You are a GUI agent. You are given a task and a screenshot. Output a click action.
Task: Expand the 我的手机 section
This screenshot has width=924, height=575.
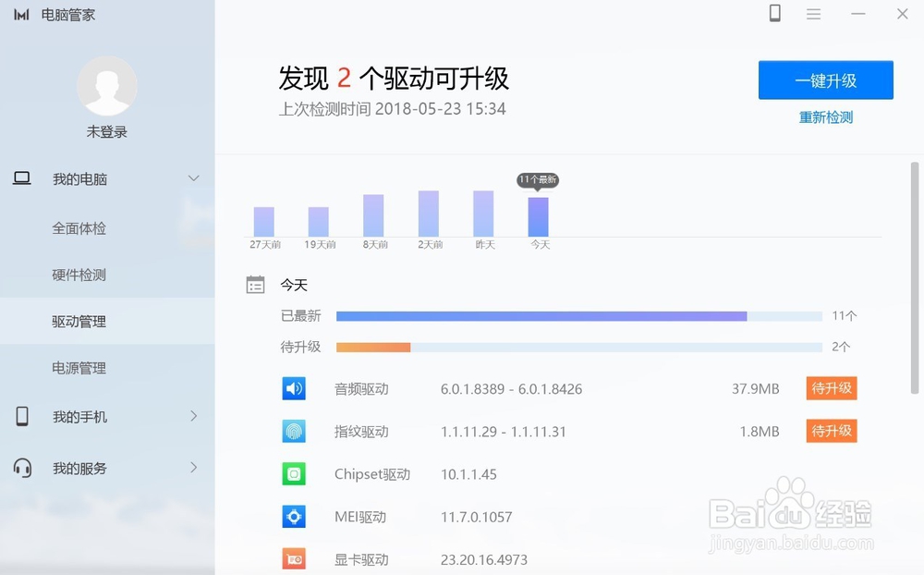pos(194,416)
